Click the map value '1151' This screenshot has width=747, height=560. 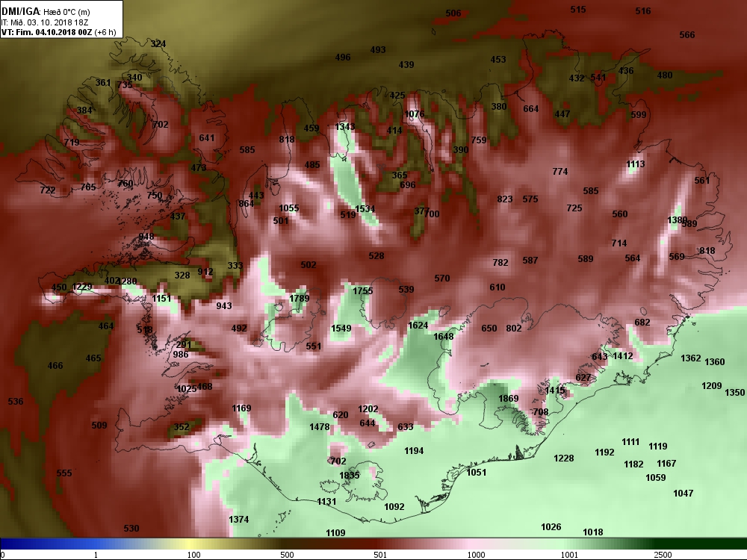161,299
